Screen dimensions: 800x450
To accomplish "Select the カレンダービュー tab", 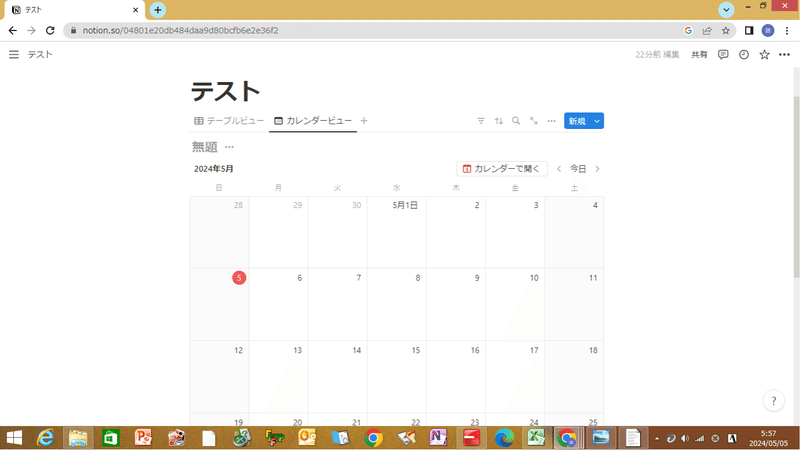I will pyautogui.click(x=313, y=121).
